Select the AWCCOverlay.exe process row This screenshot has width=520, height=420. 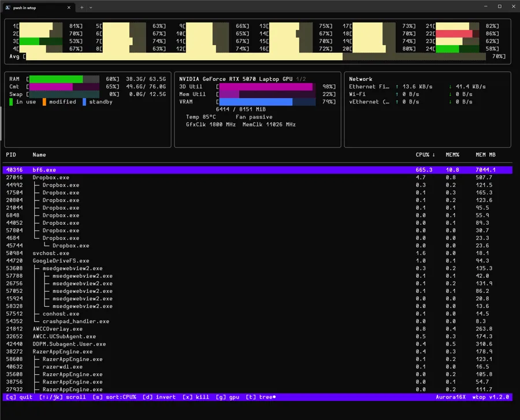(257, 329)
